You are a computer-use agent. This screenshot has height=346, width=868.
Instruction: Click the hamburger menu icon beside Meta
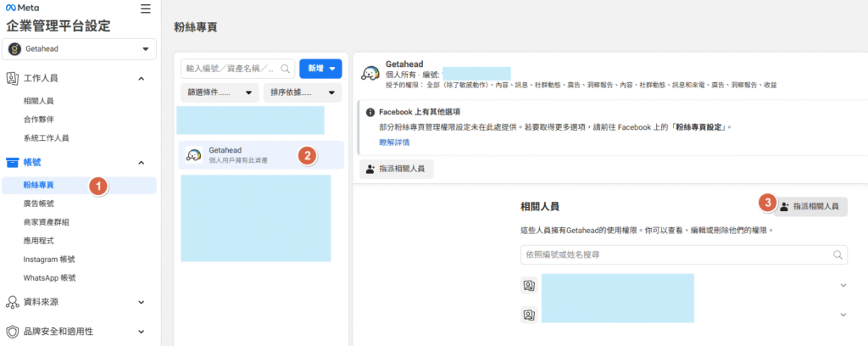[146, 8]
